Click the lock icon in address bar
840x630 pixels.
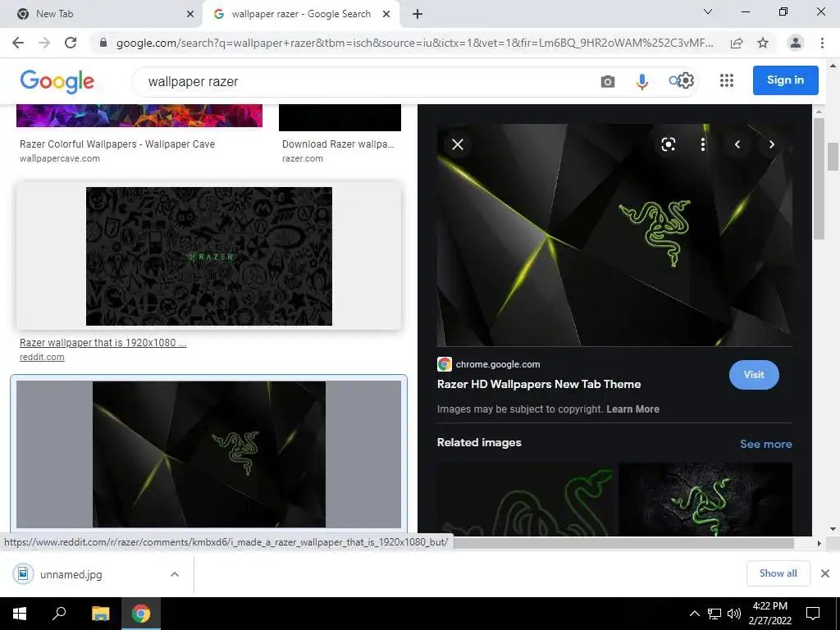(103, 43)
